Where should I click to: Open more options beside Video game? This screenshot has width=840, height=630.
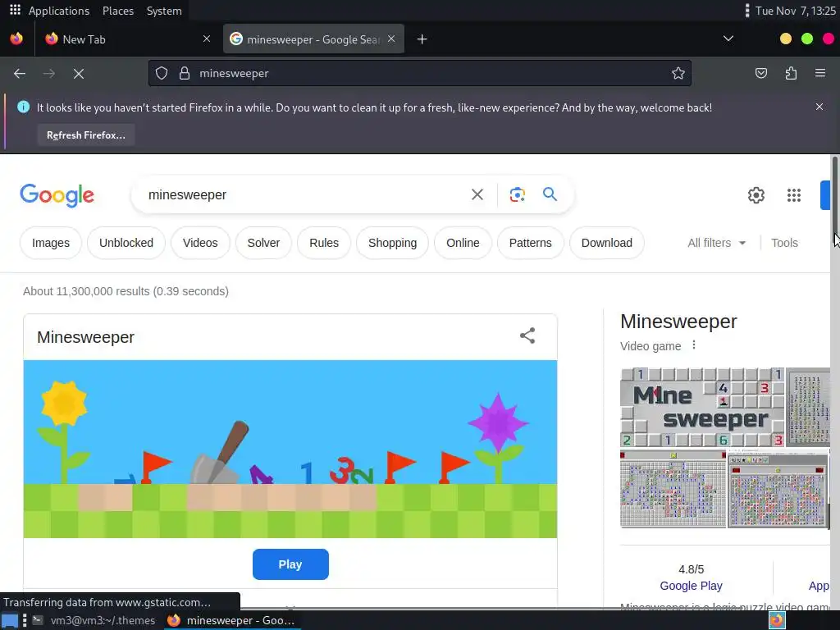click(x=694, y=345)
